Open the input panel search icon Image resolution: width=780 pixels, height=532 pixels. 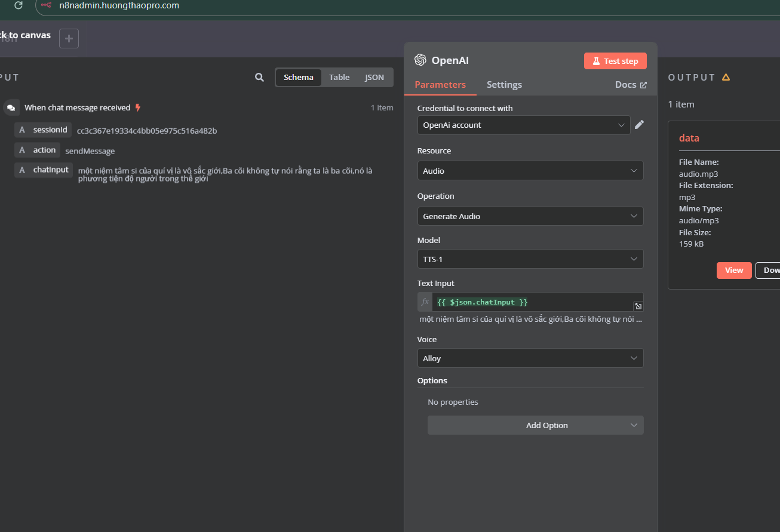coord(259,77)
